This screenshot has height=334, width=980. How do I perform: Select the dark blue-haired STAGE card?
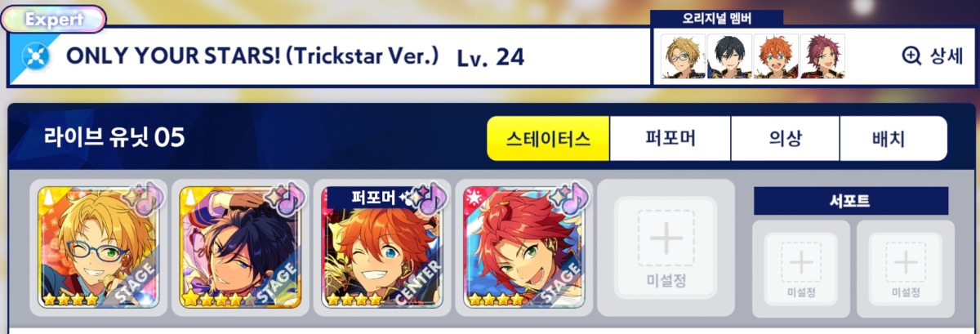[x=239, y=247]
